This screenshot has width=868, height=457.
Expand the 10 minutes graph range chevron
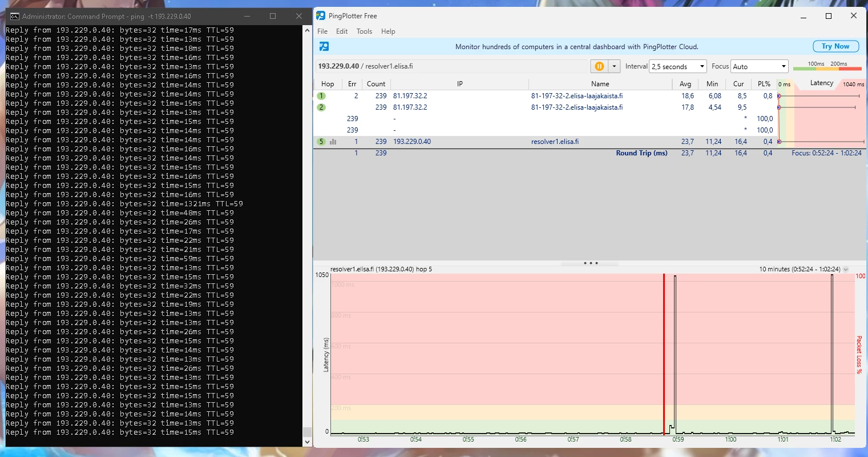coord(846,269)
